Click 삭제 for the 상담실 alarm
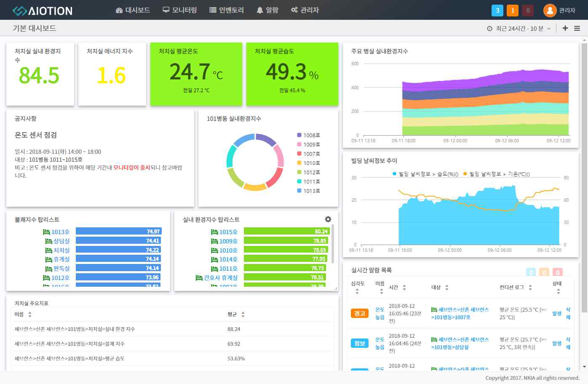 pyautogui.click(x=568, y=344)
